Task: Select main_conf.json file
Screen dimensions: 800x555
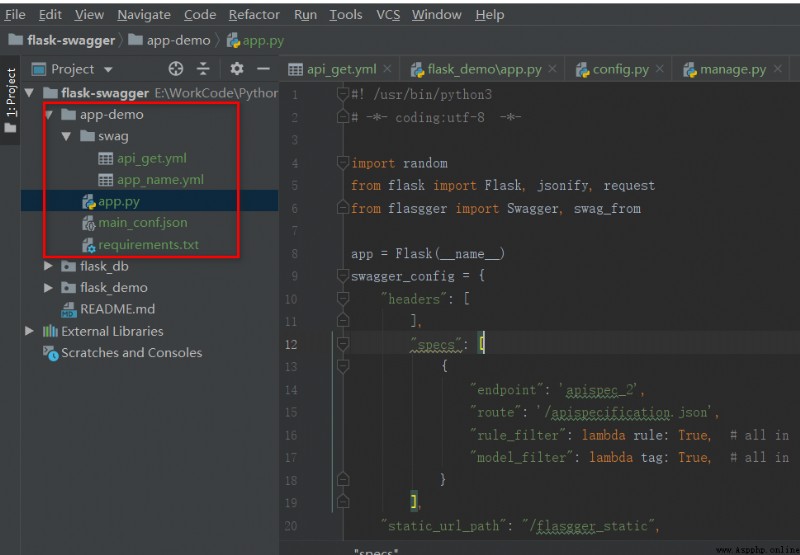Action: [x=142, y=223]
